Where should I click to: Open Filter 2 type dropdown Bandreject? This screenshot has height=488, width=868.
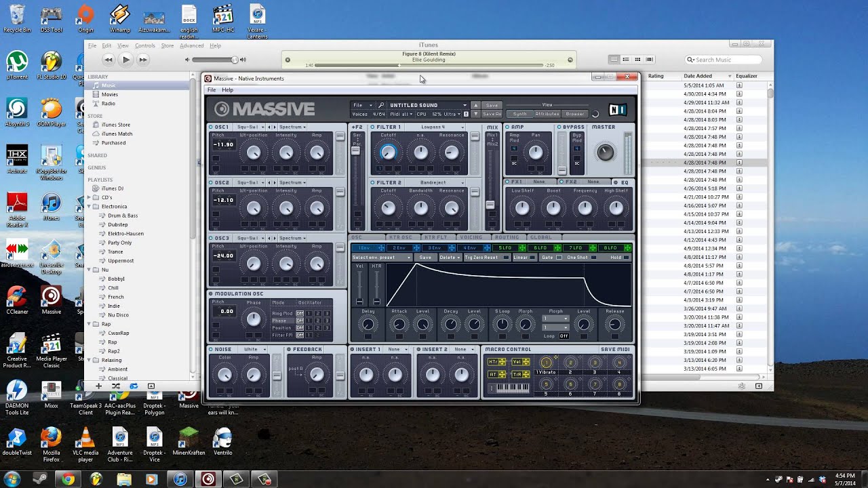coord(441,182)
